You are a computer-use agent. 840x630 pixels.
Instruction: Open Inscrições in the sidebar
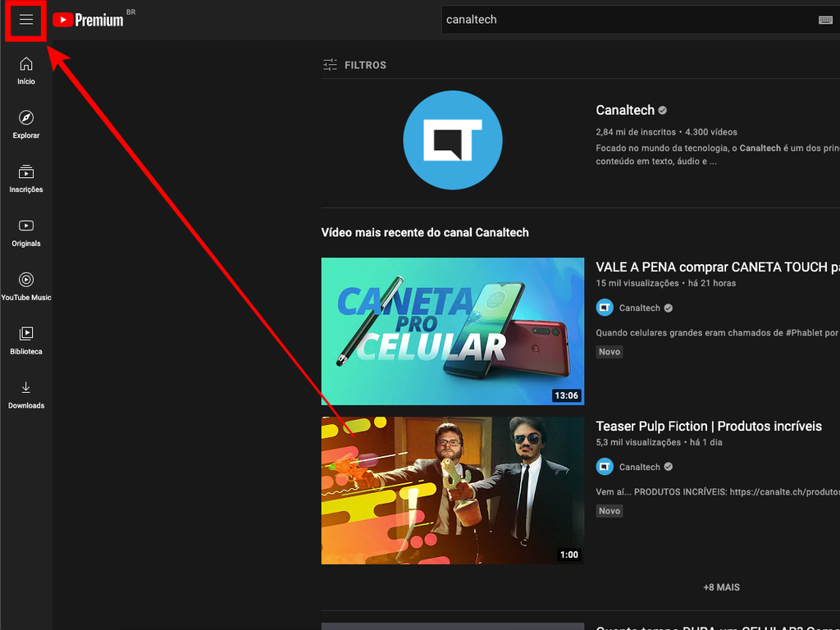25,179
